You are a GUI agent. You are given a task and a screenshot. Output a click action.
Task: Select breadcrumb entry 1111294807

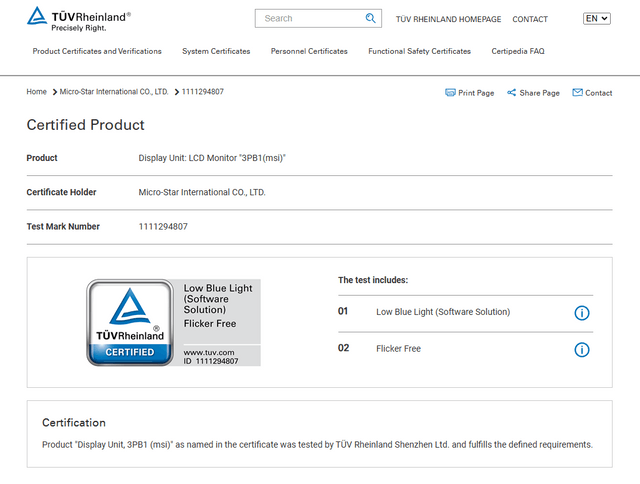click(x=202, y=91)
